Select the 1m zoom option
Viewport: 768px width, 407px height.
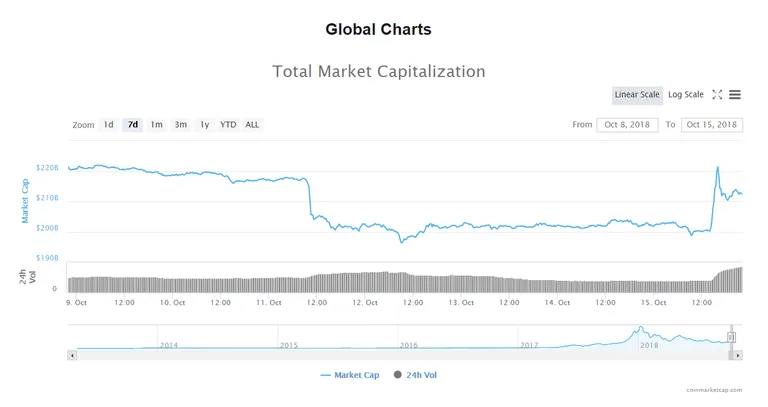[157, 125]
